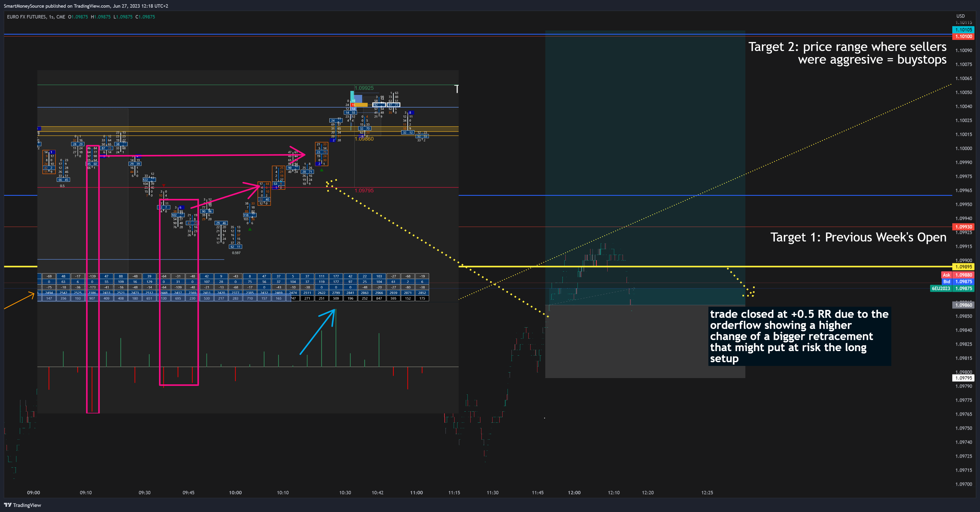Image resolution: width=980 pixels, height=512 pixels.
Task: Click the USD currency label
Action: coord(960,16)
